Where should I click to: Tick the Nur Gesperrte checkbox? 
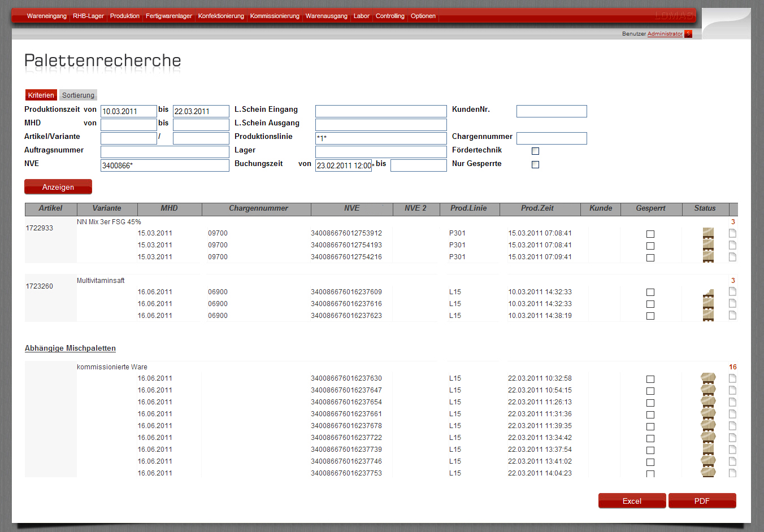tap(535, 164)
